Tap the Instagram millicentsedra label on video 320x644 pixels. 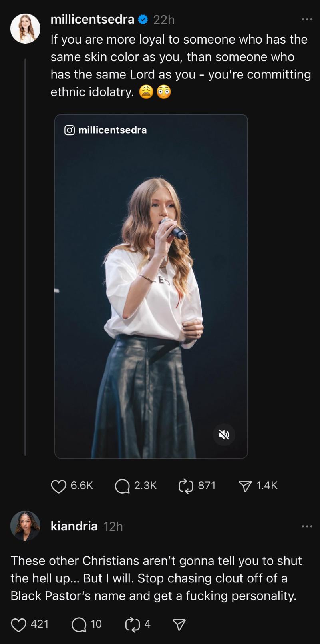pos(105,130)
